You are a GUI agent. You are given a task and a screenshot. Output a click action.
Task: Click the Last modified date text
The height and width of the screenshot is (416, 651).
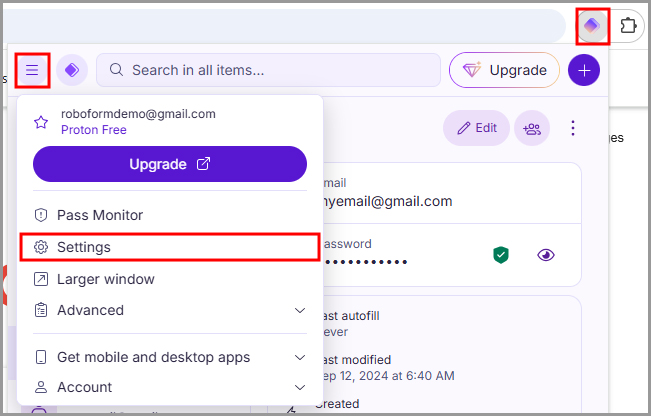click(x=389, y=376)
